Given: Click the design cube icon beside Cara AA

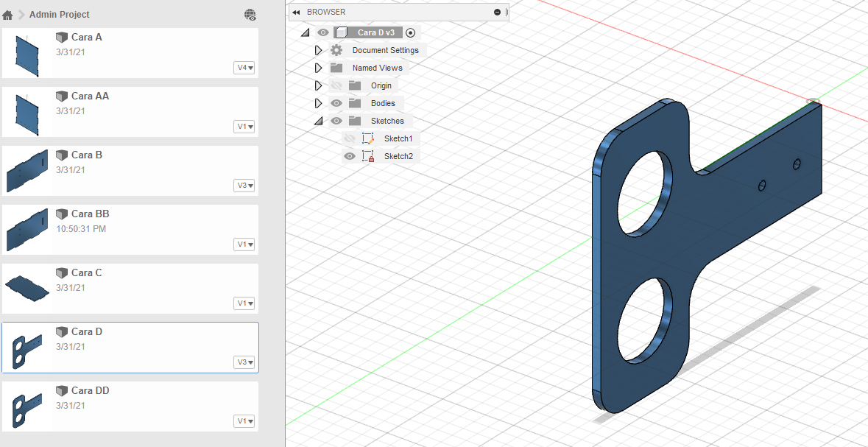Looking at the screenshot, I should click(61, 96).
